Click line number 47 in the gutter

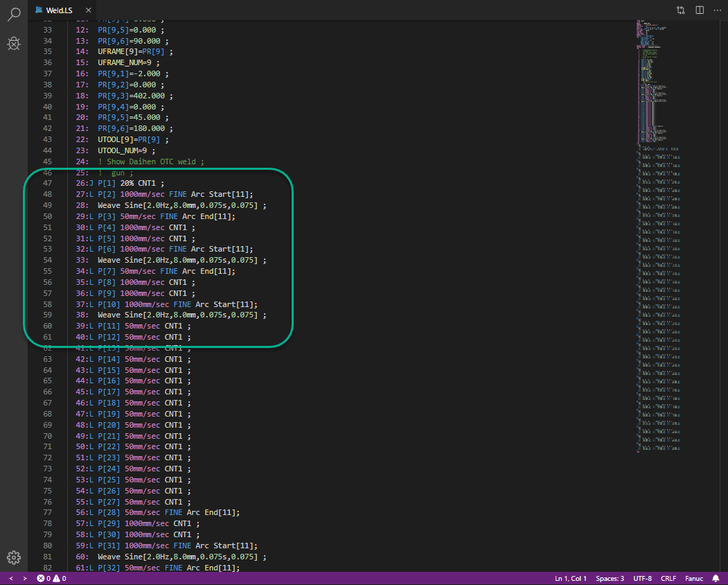[47, 184]
